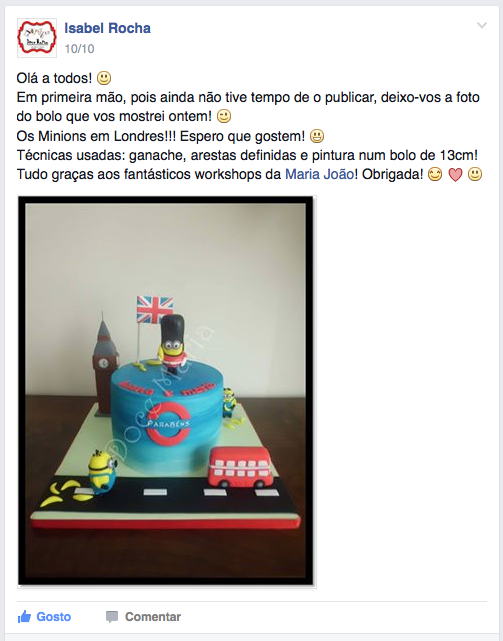Click the Big Ben tower in the photo
Viewport: 503px width, 641px height.
[x=104, y=364]
